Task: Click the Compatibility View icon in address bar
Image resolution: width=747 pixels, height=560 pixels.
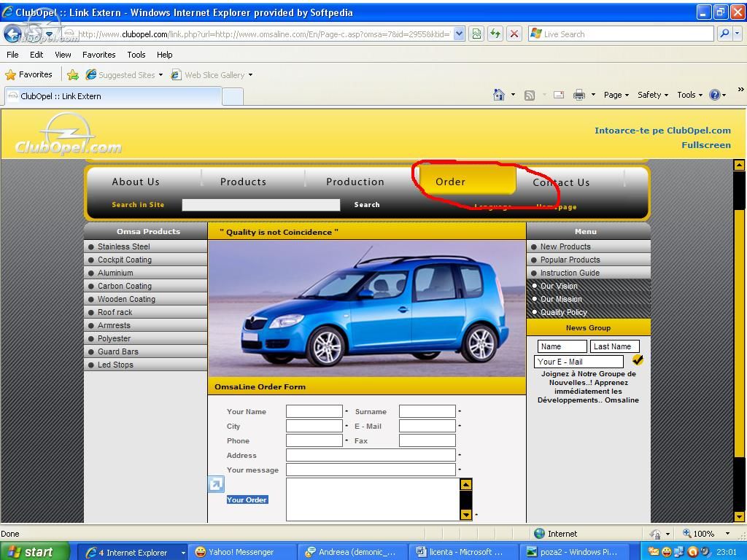Action: tap(476, 34)
